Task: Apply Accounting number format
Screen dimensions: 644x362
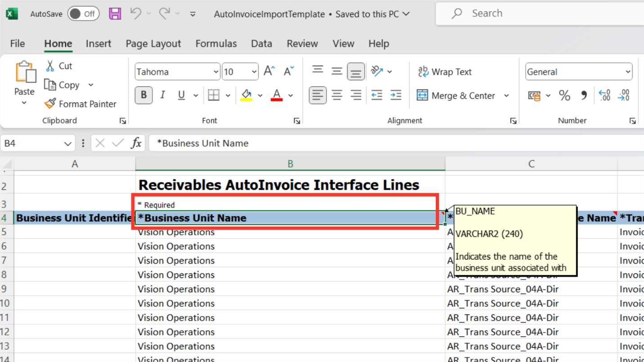Action: pos(534,95)
